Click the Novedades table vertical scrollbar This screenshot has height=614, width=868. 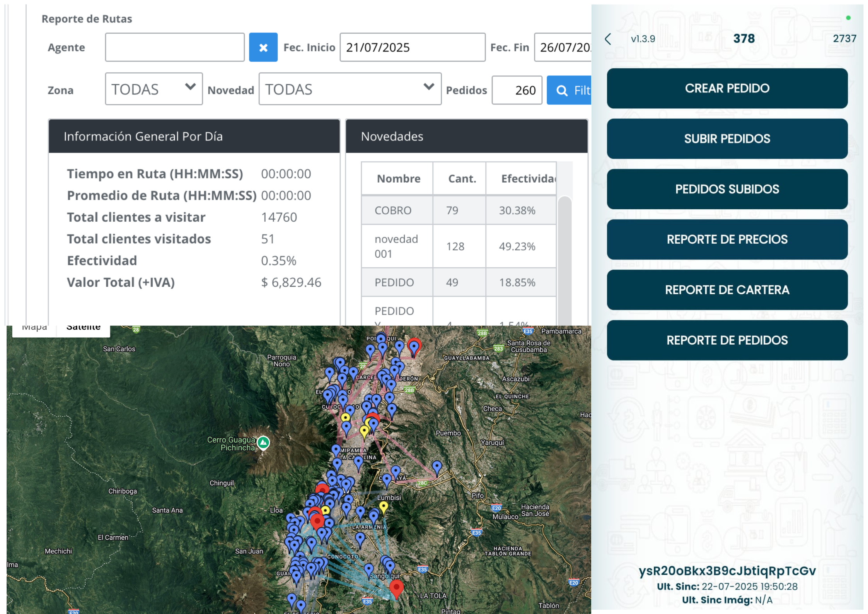(564, 259)
